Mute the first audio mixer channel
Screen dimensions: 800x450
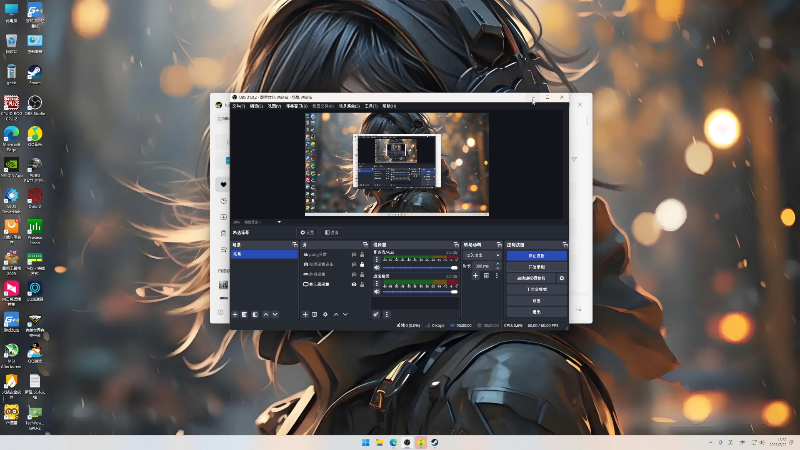(377, 267)
